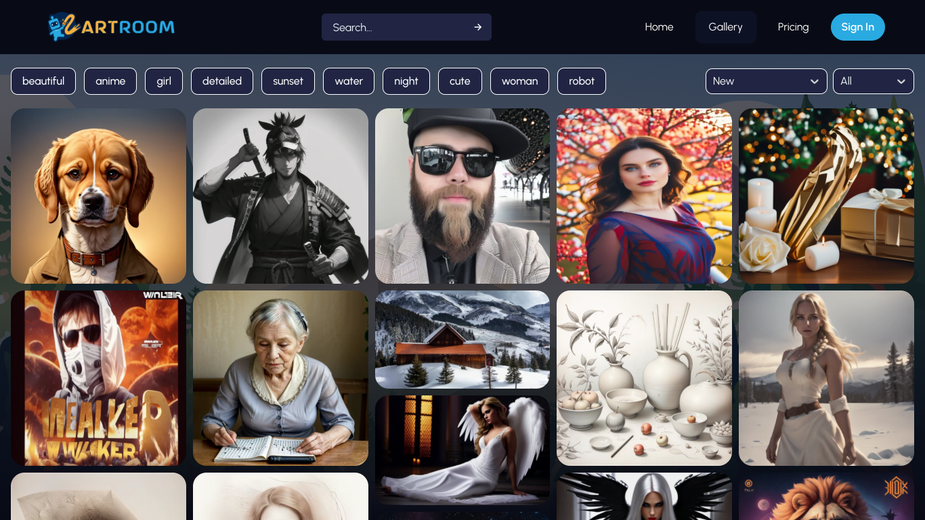The height and width of the screenshot is (520, 925).
Task: View the bearded man with sunglasses image
Action: pyautogui.click(x=462, y=196)
